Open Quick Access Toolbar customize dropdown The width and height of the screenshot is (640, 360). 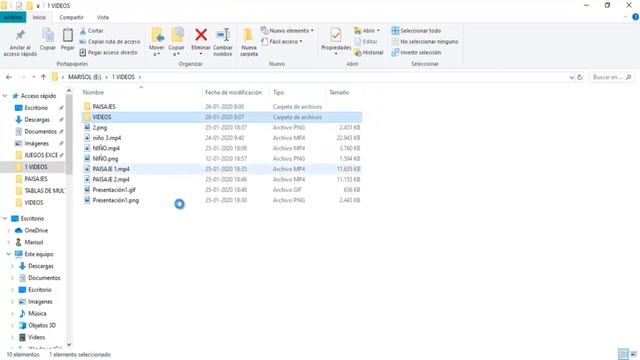point(38,6)
